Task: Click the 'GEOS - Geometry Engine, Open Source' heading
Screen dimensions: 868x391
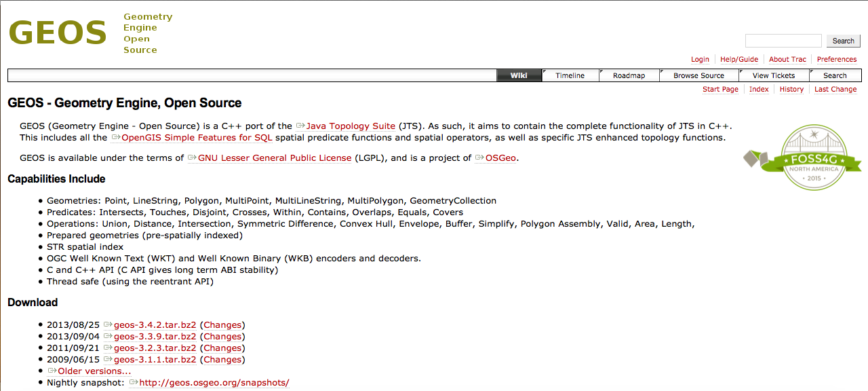Action: pyautogui.click(x=125, y=103)
